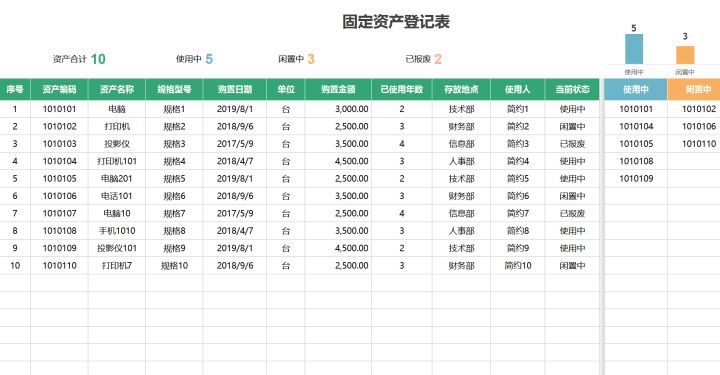Select the 手机1010 asset name cell

[117, 231]
